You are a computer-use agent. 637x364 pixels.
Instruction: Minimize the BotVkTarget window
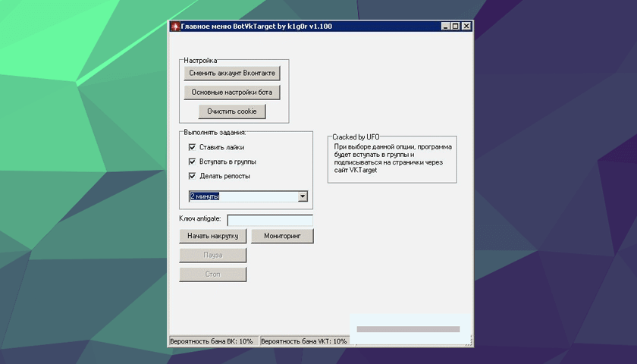446,27
